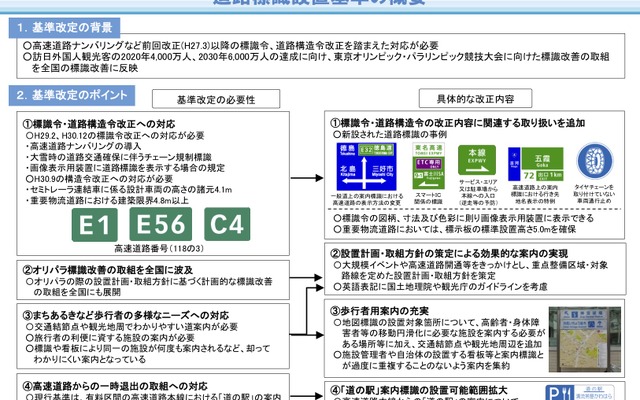This screenshot has width=640, height=400.
Task: Click line starting "○標識や看板により同一の施設が何度も案内"
Action: [148, 354]
